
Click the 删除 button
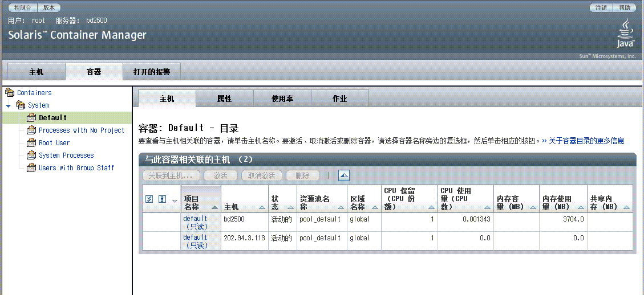pyautogui.click(x=303, y=175)
